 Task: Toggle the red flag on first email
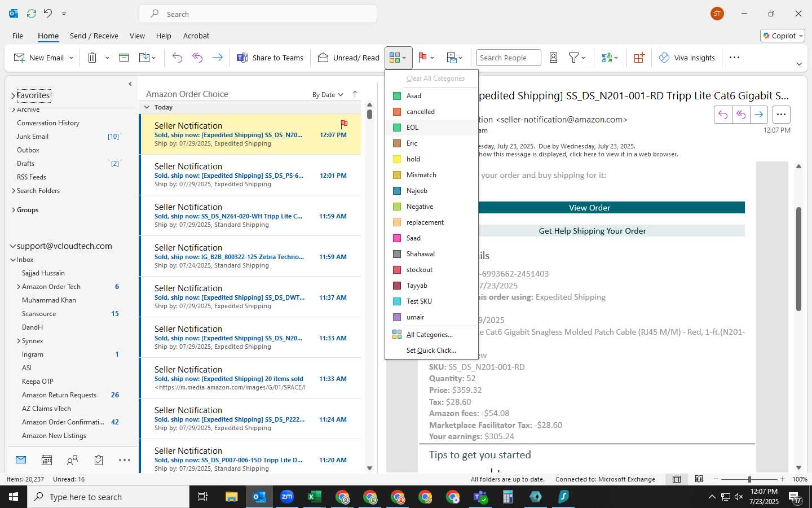click(344, 124)
